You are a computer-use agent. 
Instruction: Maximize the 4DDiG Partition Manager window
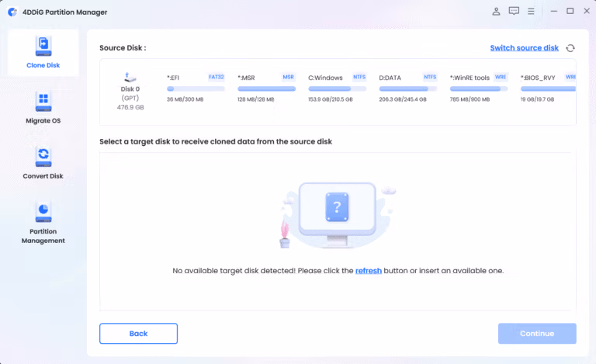point(570,11)
